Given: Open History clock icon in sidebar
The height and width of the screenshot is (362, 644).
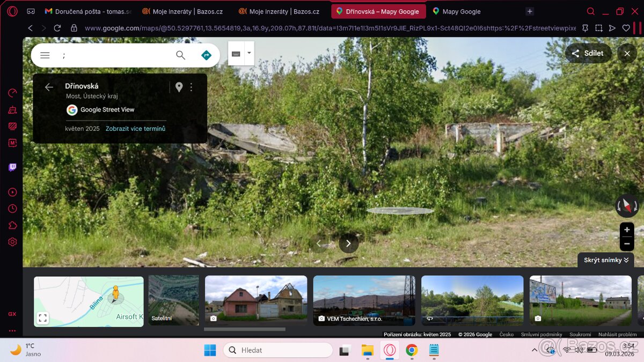Looking at the screenshot, I should coord(12,209).
